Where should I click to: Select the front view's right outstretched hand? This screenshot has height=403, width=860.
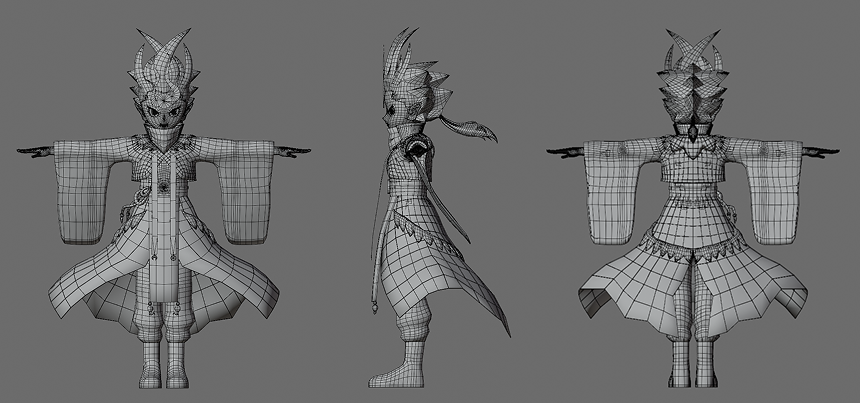point(292,151)
